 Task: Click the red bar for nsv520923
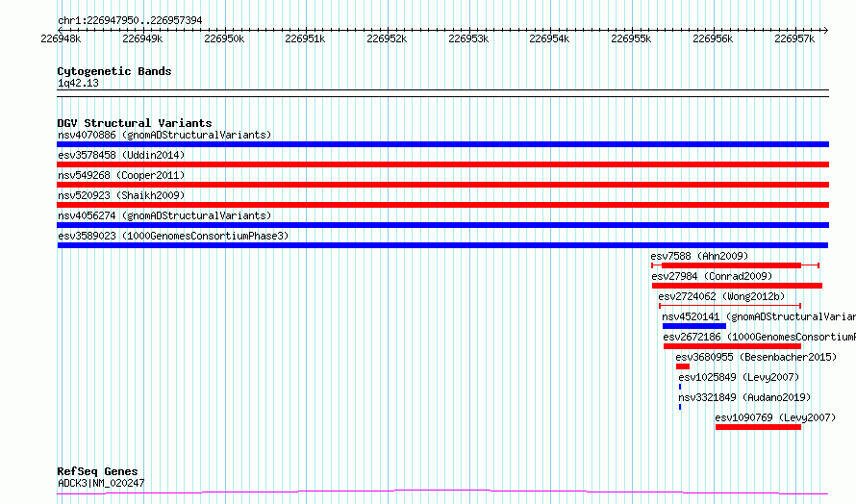pyautogui.click(x=442, y=205)
